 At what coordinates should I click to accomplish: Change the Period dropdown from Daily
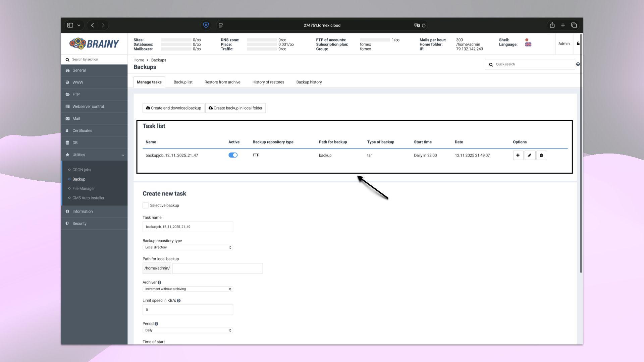pos(187,330)
